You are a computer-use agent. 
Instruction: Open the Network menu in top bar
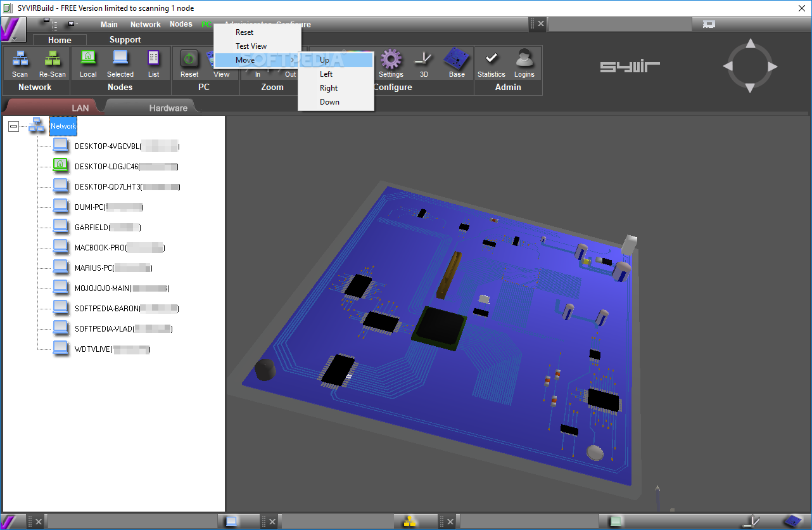[146, 25]
